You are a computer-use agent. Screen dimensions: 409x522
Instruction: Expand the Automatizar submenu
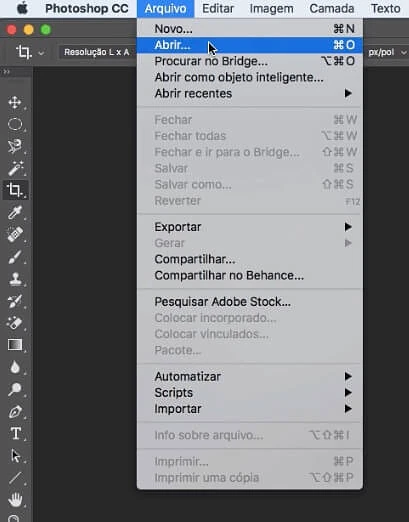250,377
